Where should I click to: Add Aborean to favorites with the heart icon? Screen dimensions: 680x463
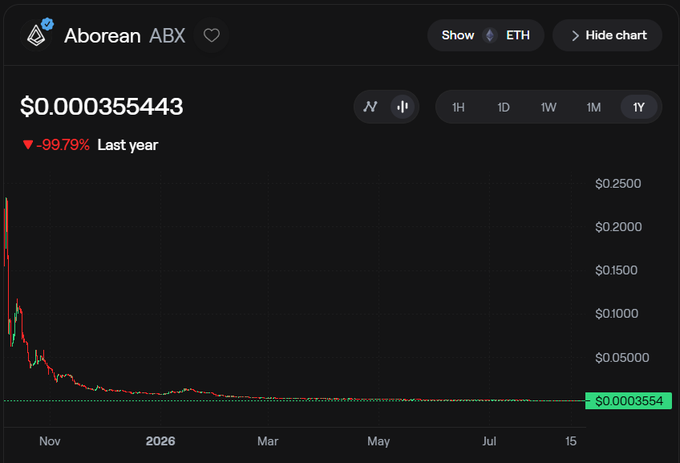[x=212, y=35]
